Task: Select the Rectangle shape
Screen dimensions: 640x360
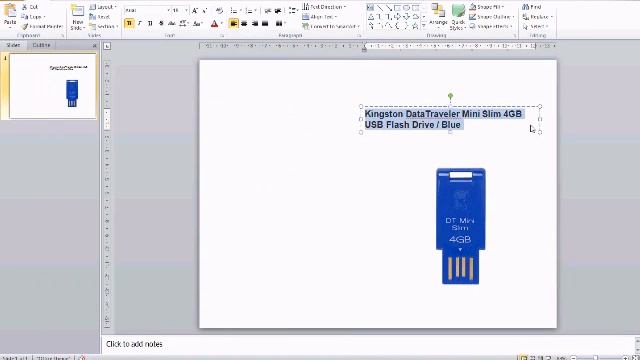Action: 398,7
